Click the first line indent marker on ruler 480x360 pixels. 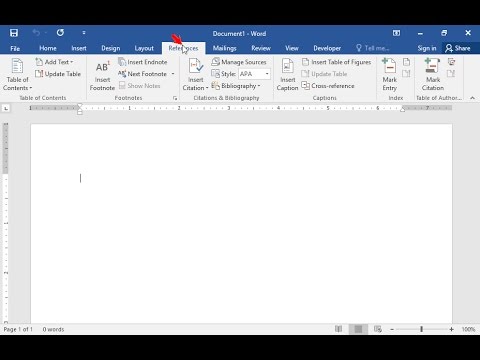80,106
